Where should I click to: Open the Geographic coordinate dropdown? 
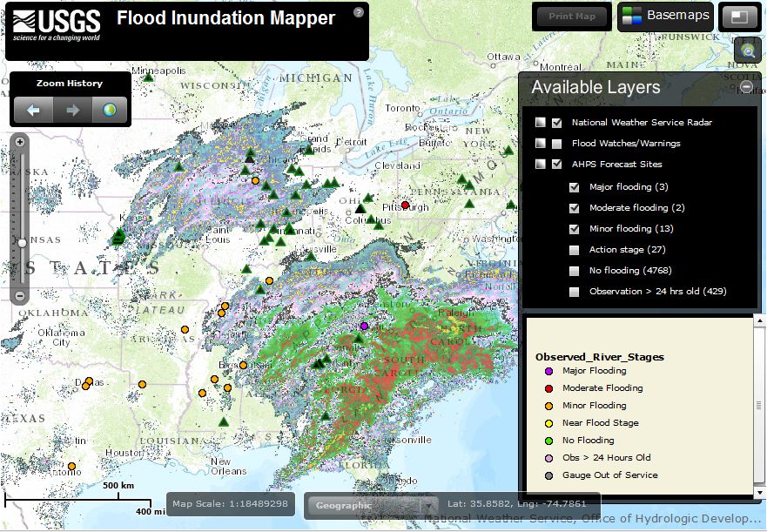pos(372,506)
